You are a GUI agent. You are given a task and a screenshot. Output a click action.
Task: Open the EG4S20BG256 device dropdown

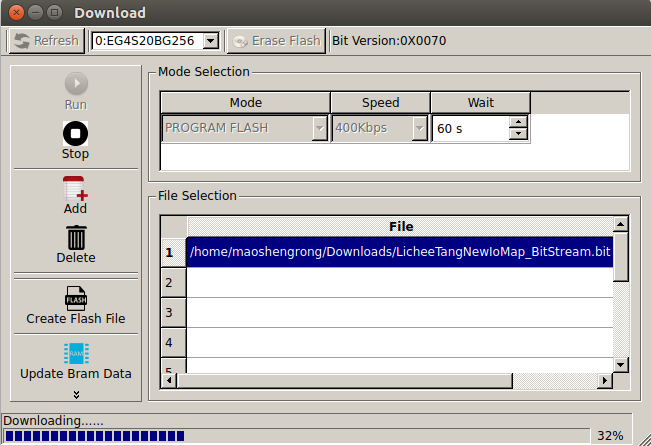[210, 41]
